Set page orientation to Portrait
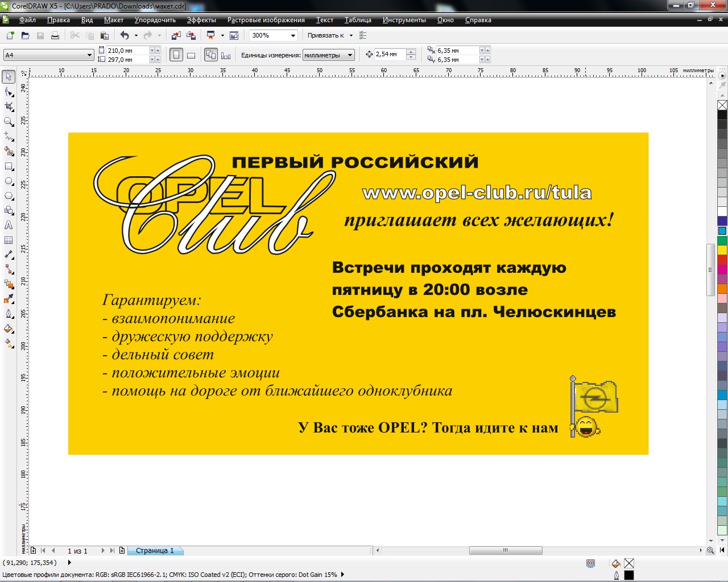 176,55
